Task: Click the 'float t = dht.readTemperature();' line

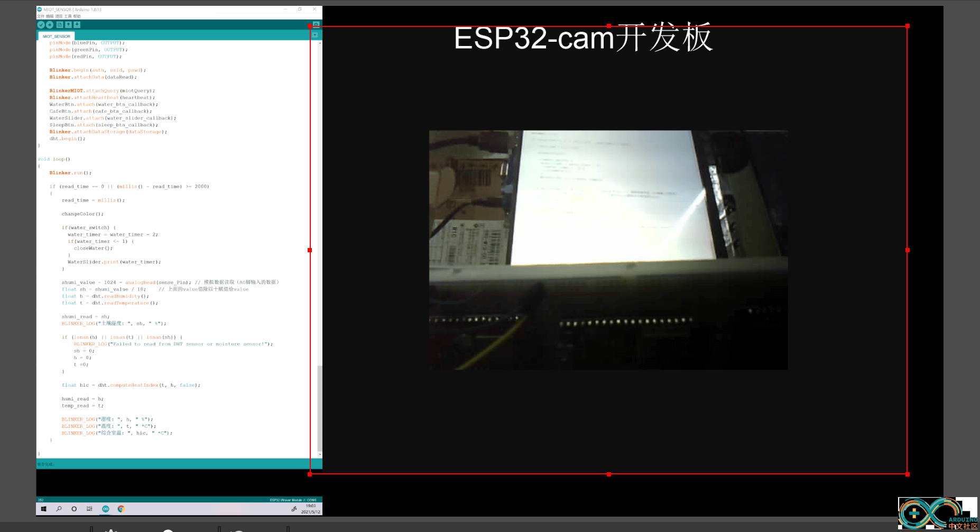Action: coord(110,303)
